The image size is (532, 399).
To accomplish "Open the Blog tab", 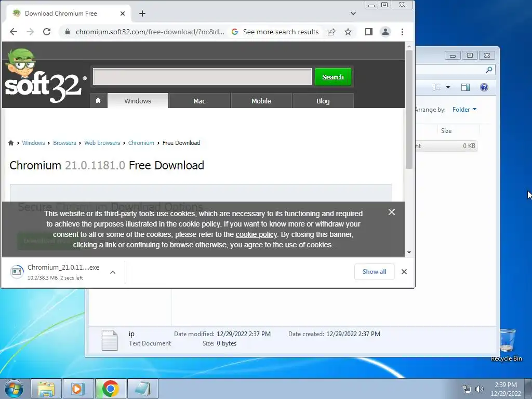I will tap(323, 101).
